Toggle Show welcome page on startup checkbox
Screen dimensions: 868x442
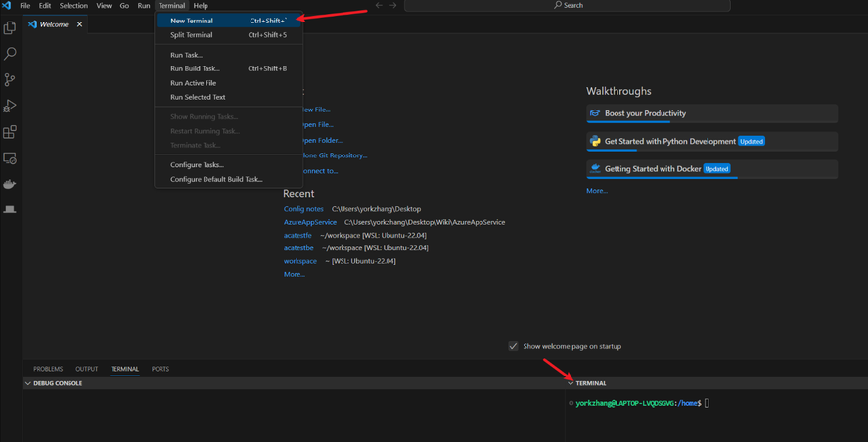coord(513,346)
